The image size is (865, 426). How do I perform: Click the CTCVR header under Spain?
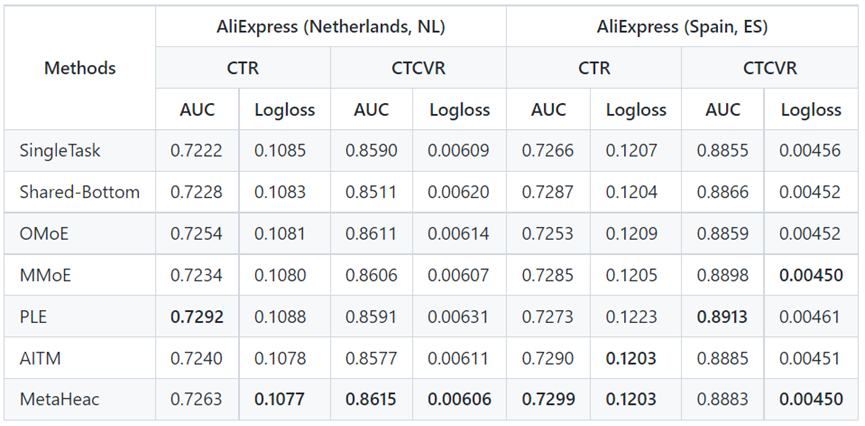770,68
